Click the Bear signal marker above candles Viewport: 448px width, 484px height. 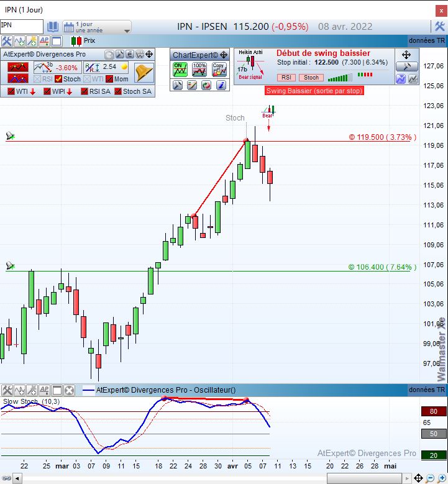coord(268,112)
